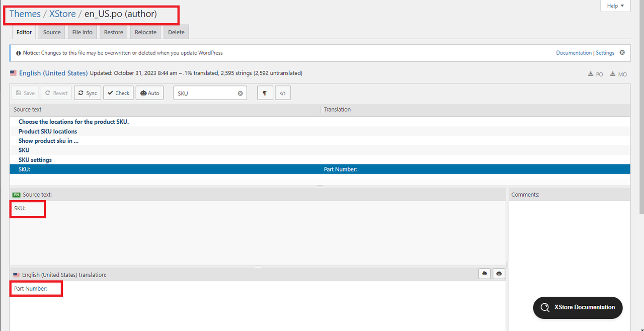Select the highlighted 'SKU:' row
This screenshot has width=644, height=331.
click(x=319, y=170)
